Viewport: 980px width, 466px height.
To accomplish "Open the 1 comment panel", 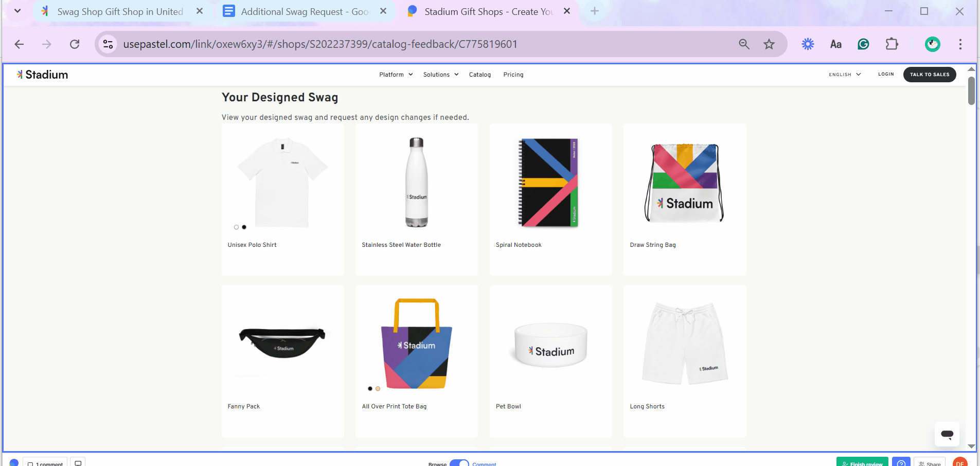I will [45, 462].
